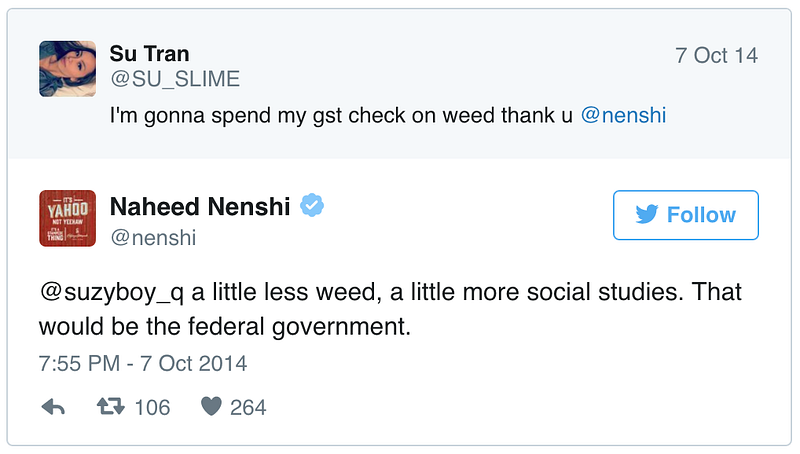Open the Su Tran display name
800x454 pixels.
[149, 54]
